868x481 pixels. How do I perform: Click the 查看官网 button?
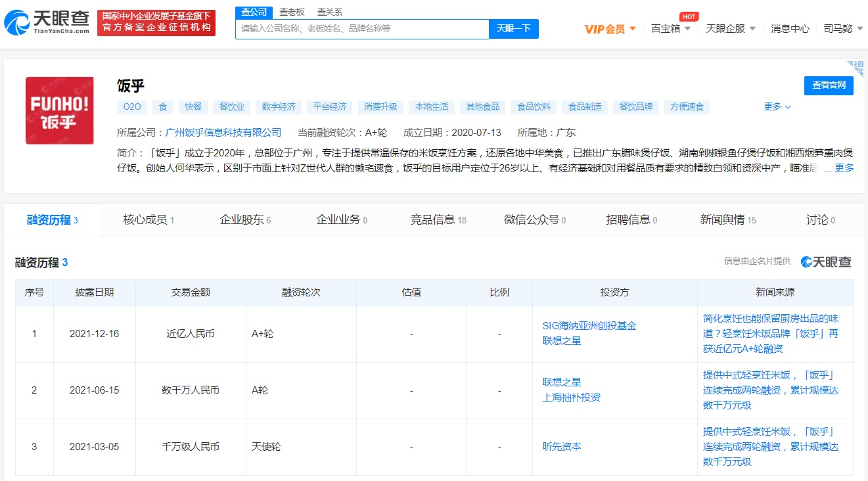coord(829,85)
